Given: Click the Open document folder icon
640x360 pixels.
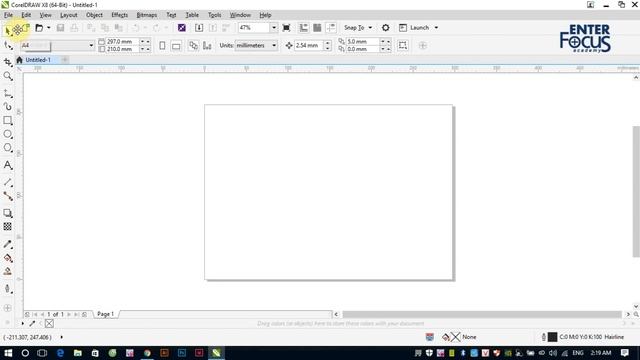Looking at the screenshot, I should 39,28.
